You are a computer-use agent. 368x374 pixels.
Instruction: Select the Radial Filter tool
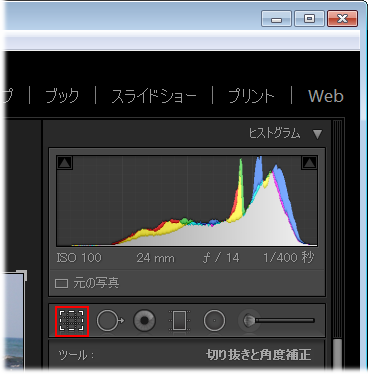coord(214,321)
